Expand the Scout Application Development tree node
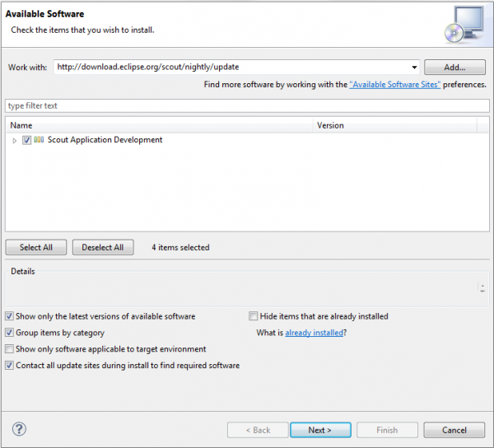494x448 pixels. pyautogui.click(x=15, y=141)
